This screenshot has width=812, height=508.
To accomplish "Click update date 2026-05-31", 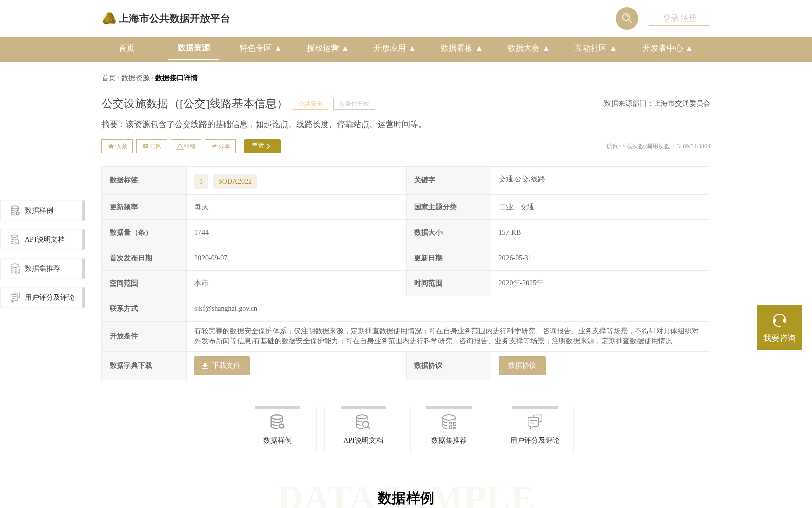I will click(515, 258).
